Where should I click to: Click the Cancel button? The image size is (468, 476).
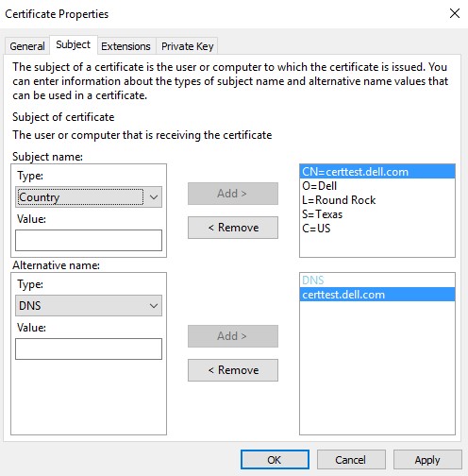tap(351, 460)
